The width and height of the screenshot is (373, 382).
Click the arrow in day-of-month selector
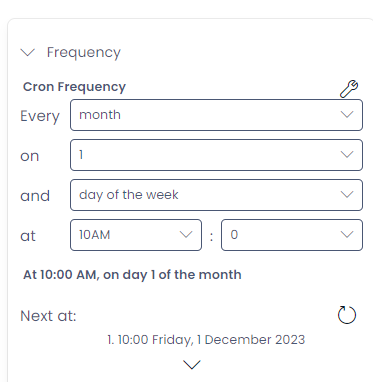pyautogui.click(x=347, y=155)
